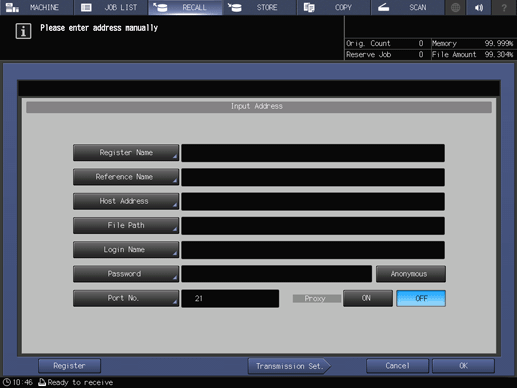Screen dimensions: 517x388
Task: Select the Reference Name input field
Action: point(313,177)
